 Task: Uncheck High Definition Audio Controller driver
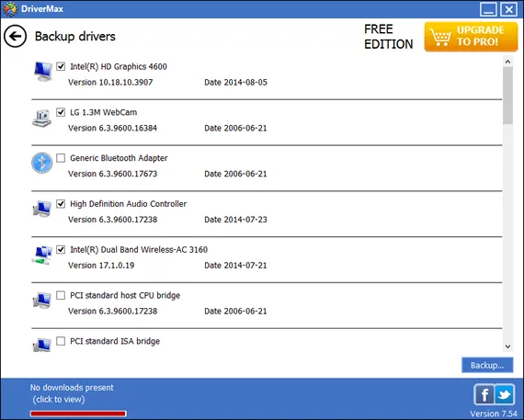click(61, 203)
